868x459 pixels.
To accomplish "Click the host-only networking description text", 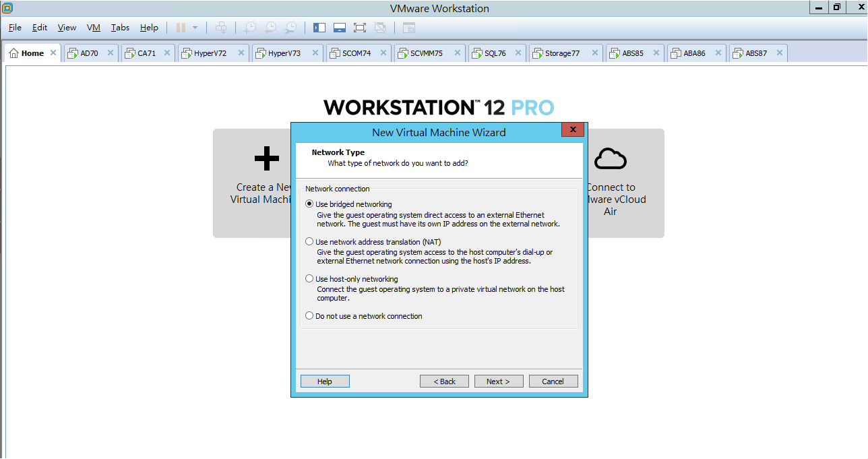I will [441, 294].
